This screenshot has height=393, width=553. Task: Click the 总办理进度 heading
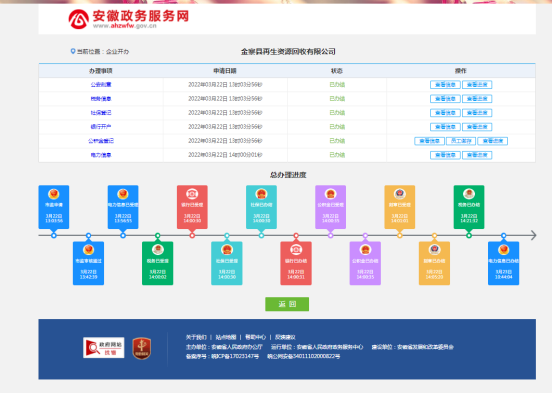point(288,175)
